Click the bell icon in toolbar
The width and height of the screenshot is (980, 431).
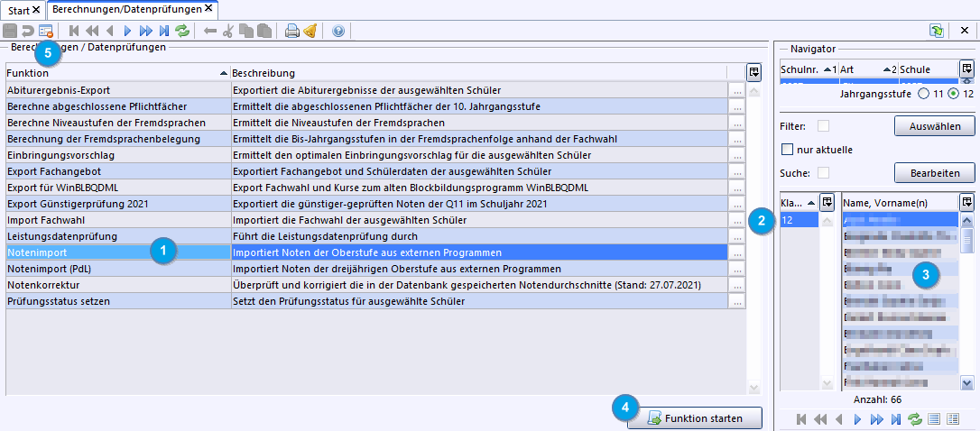point(310,31)
